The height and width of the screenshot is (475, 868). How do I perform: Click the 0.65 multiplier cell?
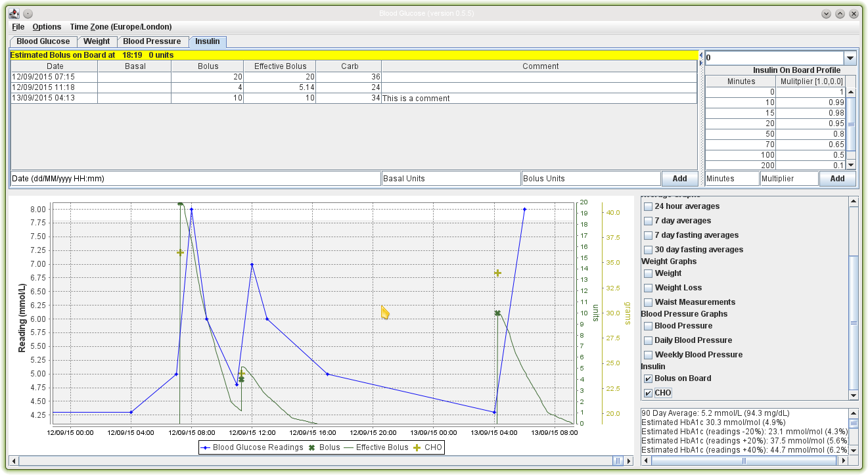pyautogui.click(x=811, y=145)
